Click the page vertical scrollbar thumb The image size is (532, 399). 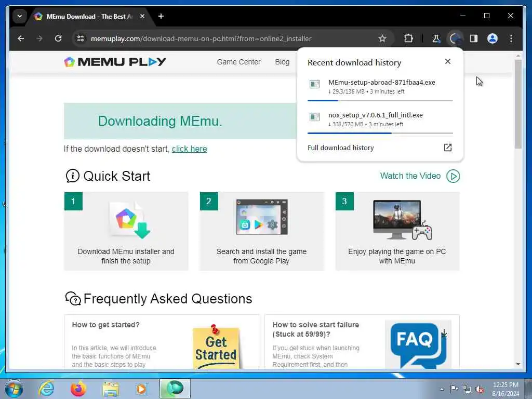[518, 104]
